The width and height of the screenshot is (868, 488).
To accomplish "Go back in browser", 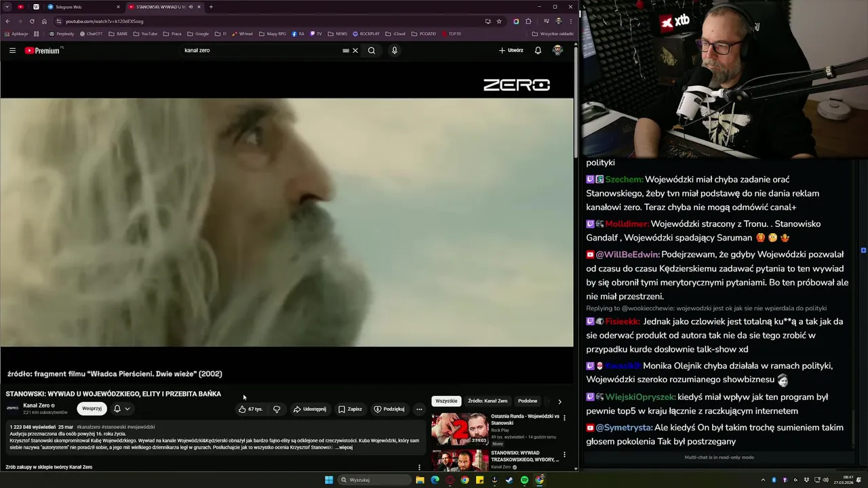I will [8, 21].
